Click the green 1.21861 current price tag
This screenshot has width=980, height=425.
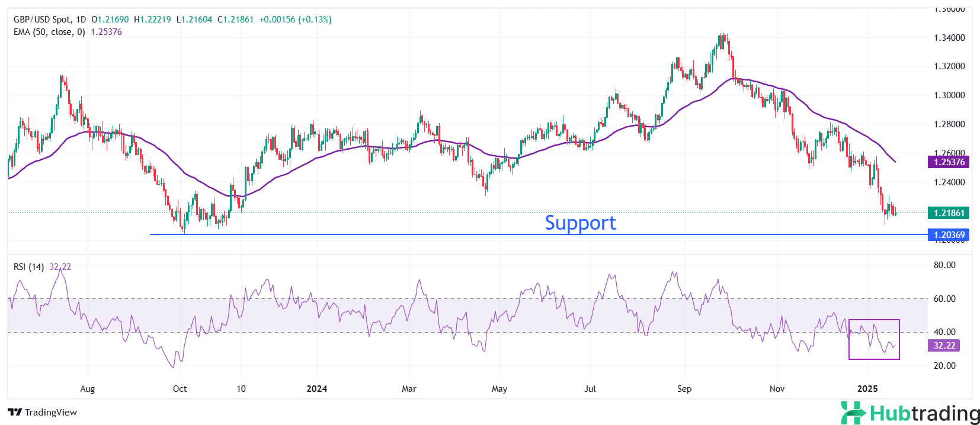(x=949, y=213)
